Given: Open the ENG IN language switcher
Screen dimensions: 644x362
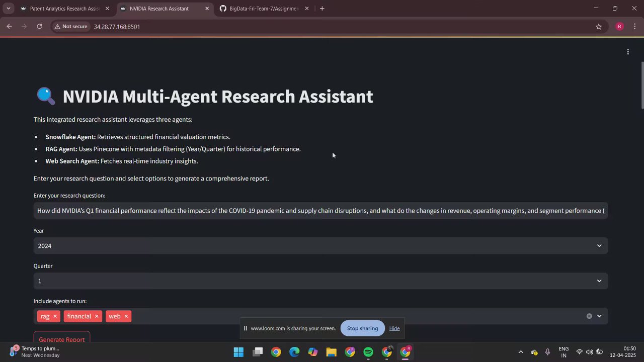Looking at the screenshot, I should (x=563, y=352).
